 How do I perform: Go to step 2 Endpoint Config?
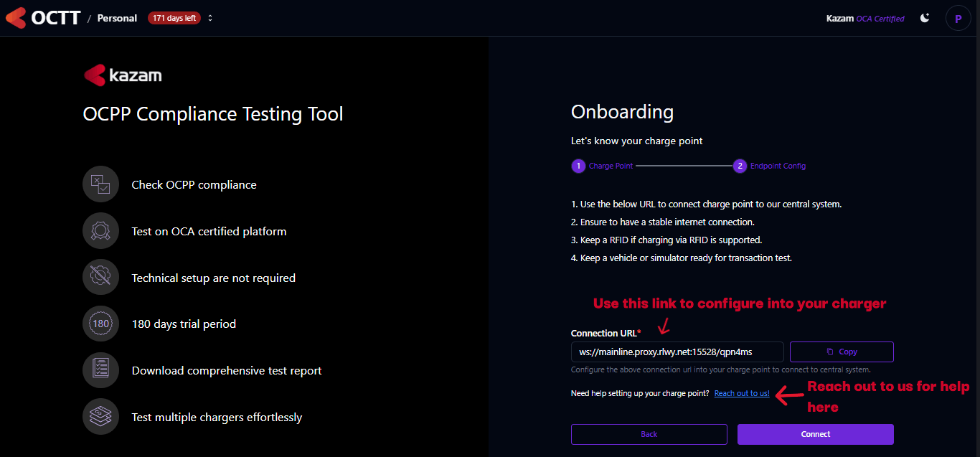tap(769, 166)
